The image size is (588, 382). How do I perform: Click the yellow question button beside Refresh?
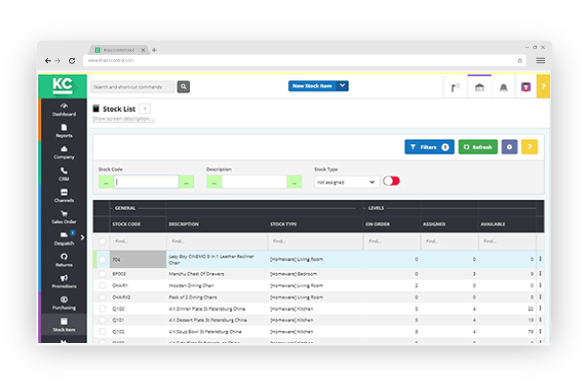[x=530, y=147]
